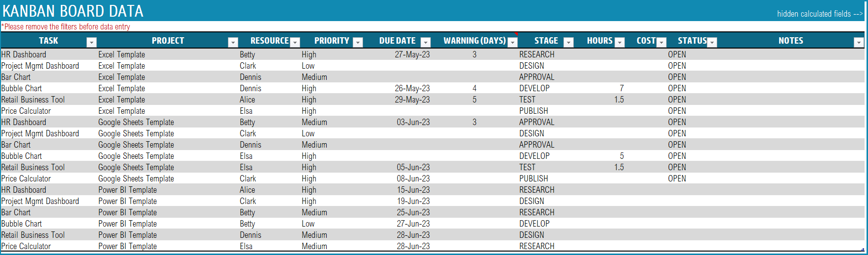Select the PUBLISH stage cell for 08-Jun-23
This screenshot has width=868, height=255.
pyautogui.click(x=533, y=178)
